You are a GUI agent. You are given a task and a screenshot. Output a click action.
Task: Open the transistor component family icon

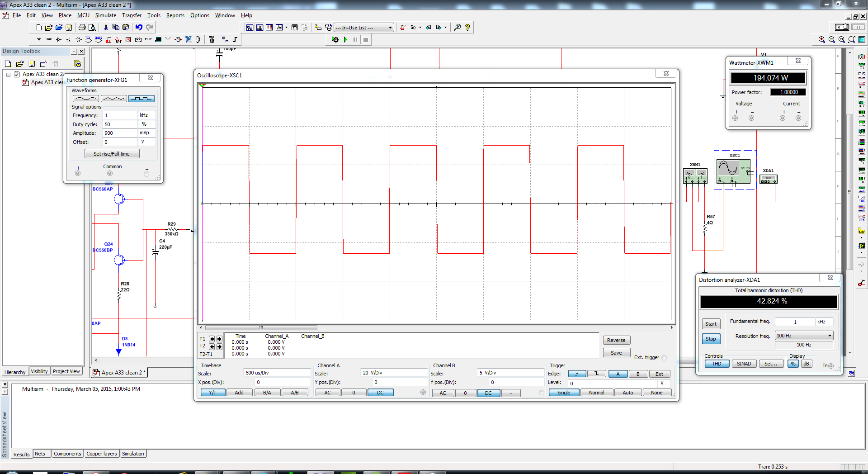coord(69,40)
